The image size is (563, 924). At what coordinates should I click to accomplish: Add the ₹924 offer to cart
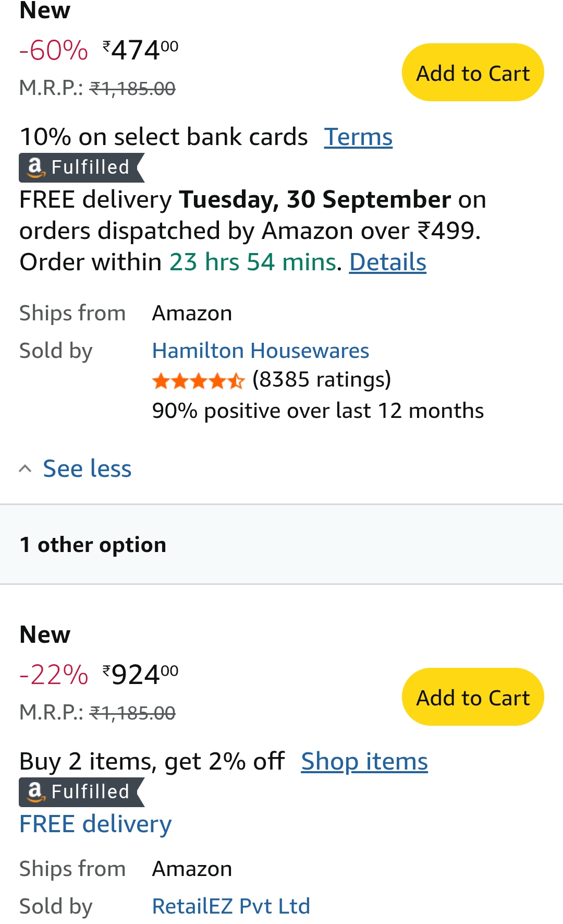click(472, 697)
